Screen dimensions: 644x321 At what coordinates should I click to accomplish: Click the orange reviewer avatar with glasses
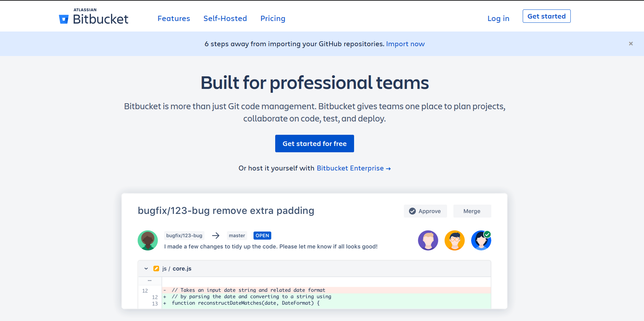click(455, 240)
